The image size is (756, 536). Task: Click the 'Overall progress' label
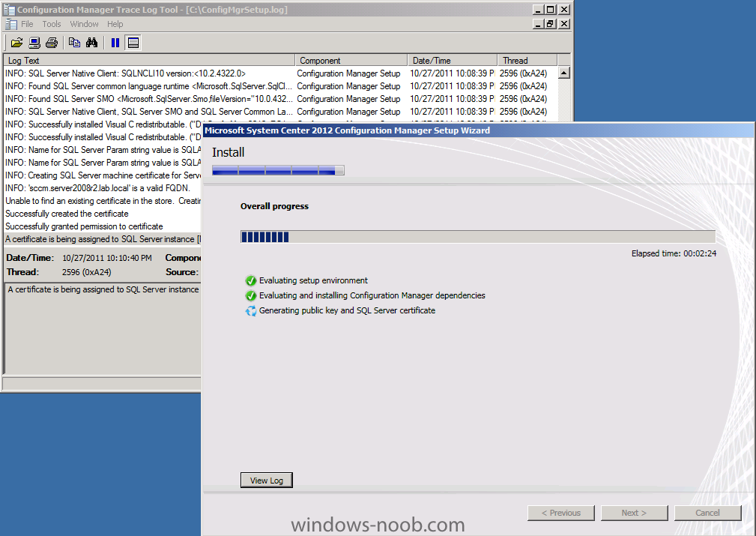click(x=274, y=206)
